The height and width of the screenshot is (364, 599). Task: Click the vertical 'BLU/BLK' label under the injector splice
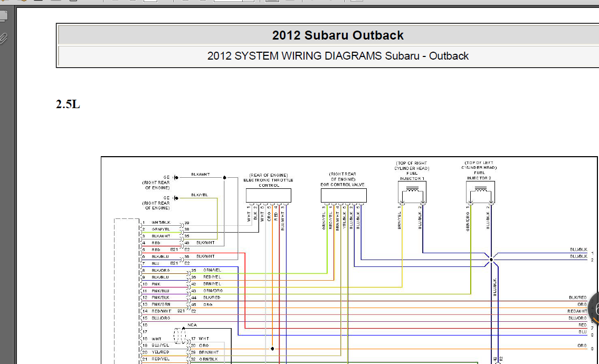point(495,287)
